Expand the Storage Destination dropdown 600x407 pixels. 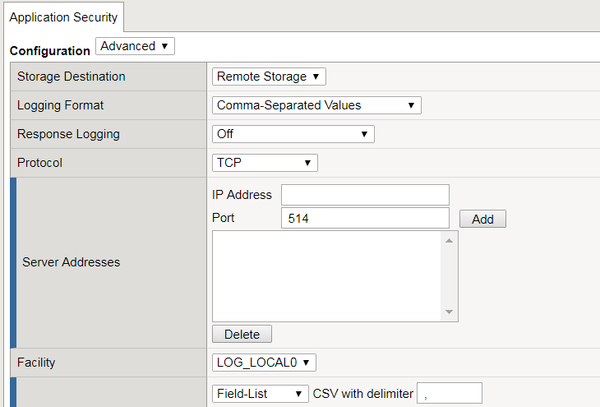pyautogui.click(x=269, y=76)
